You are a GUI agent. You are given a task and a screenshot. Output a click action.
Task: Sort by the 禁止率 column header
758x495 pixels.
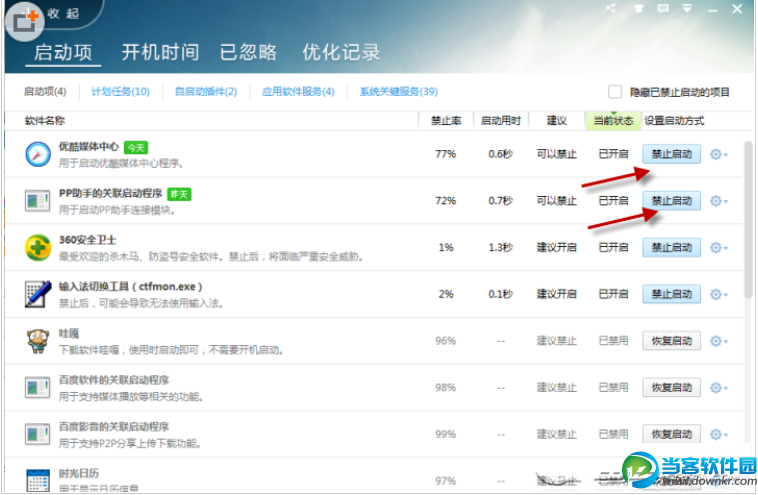click(x=446, y=120)
